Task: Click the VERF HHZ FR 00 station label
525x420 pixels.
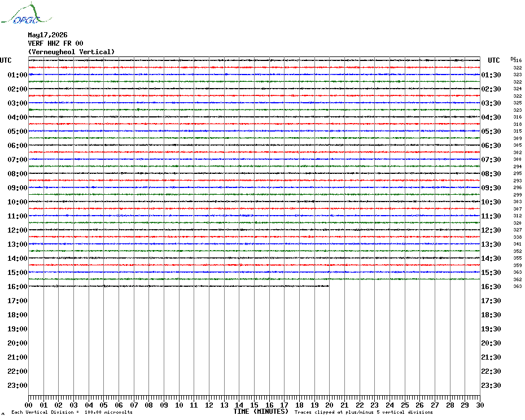Action: (x=55, y=43)
